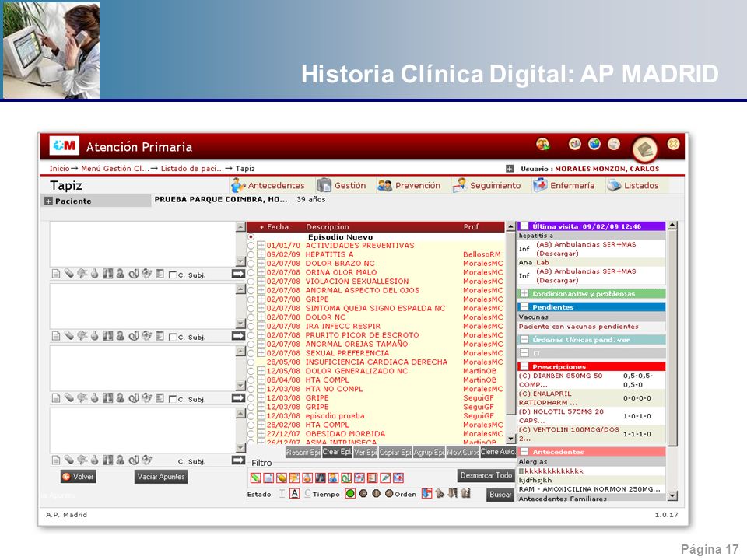Viewport: 747px width, 560px height.
Task: Filter by the stethoscope icon
Action: 346,478
